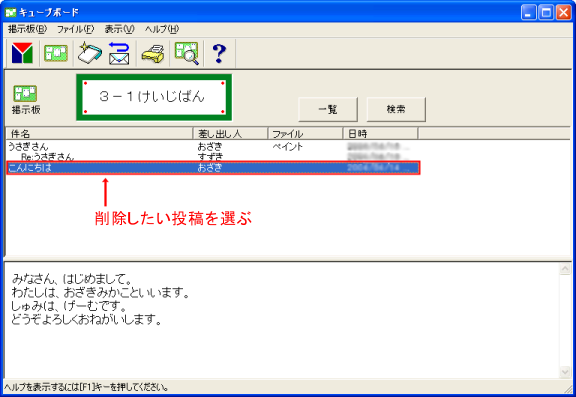This screenshot has width=576, height=397.
Task: Maximize the キューブボード window
Action: (546, 13)
